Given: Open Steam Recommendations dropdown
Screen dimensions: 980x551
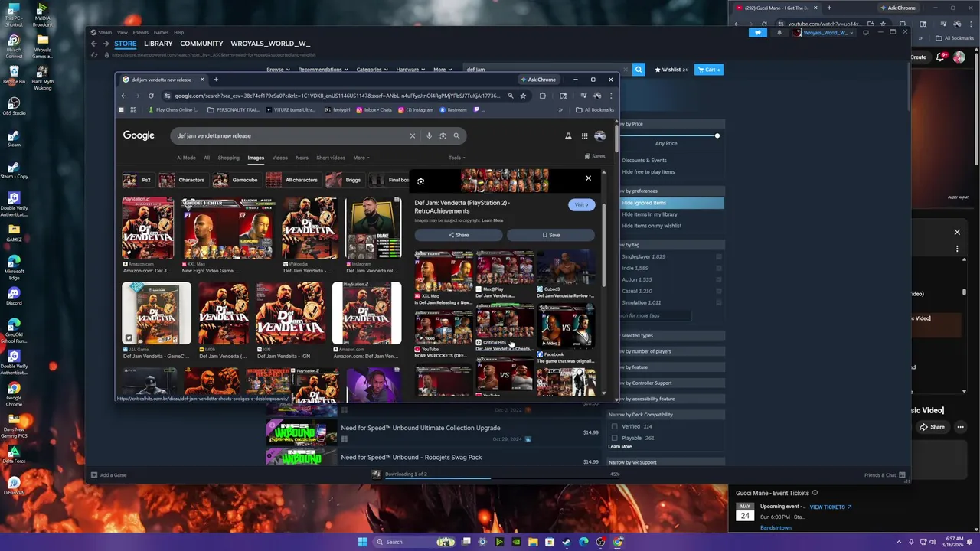Looking at the screenshot, I should tap(322, 70).
